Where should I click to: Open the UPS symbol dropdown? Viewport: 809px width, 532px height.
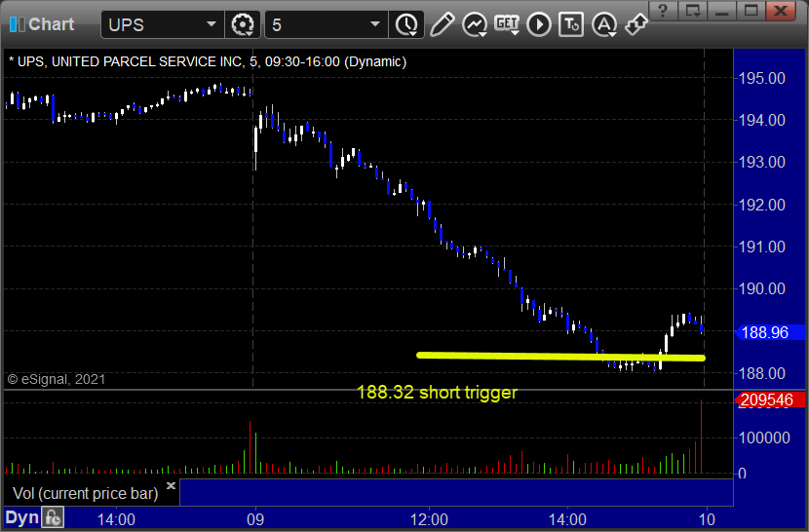[x=211, y=24]
